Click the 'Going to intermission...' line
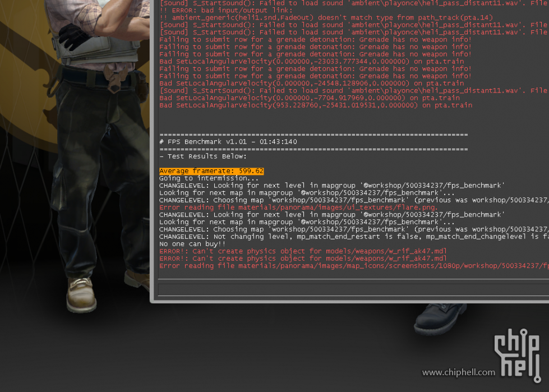549x392 pixels. 209,178
